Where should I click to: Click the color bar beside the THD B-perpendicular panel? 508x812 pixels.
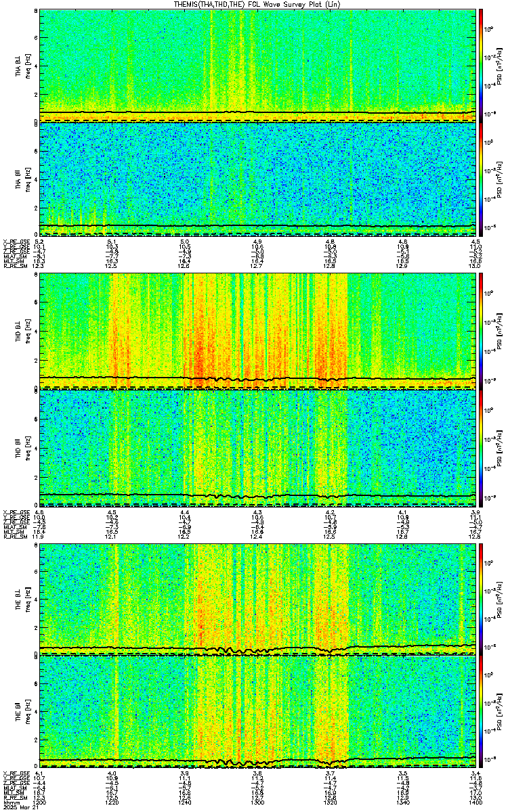(x=482, y=332)
